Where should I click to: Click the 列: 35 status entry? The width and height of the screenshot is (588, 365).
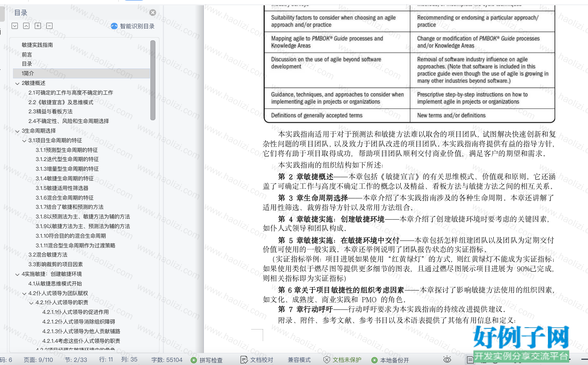[x=129, y=359]
